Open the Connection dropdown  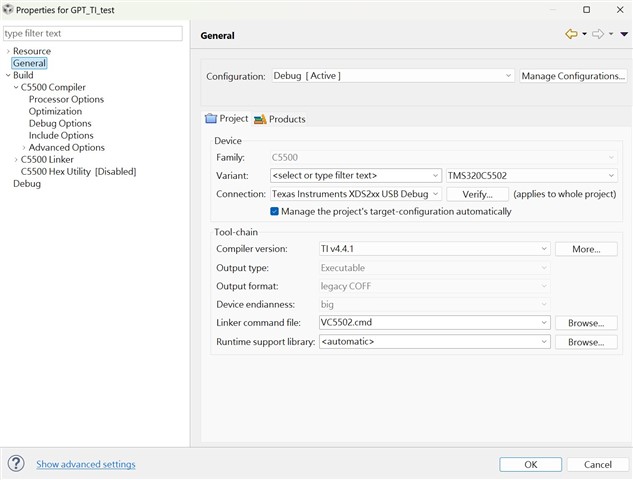[x=355, y=194]
